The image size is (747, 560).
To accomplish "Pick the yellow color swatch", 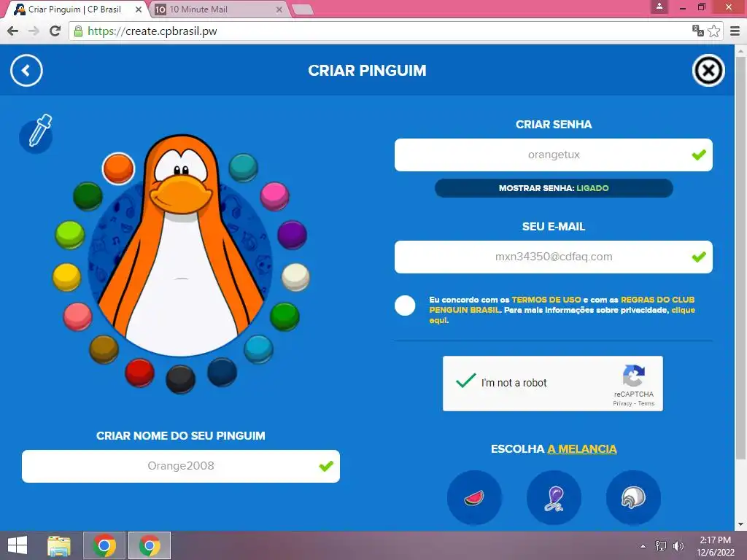I will pos(66,277).
